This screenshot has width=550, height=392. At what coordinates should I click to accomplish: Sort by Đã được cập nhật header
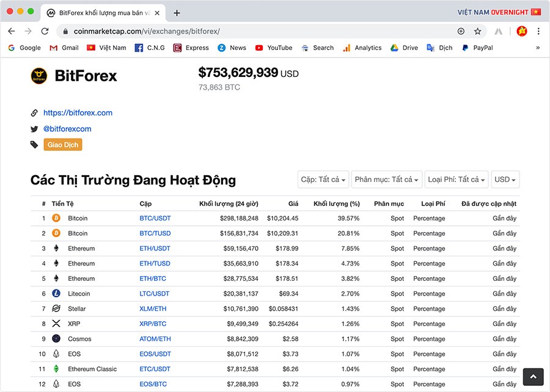pos(489,203)
